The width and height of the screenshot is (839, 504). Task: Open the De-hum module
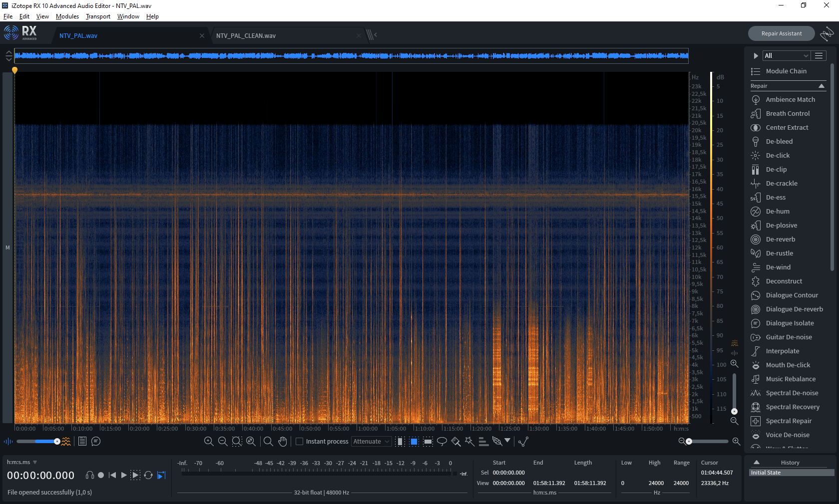[x=789, y=212]
